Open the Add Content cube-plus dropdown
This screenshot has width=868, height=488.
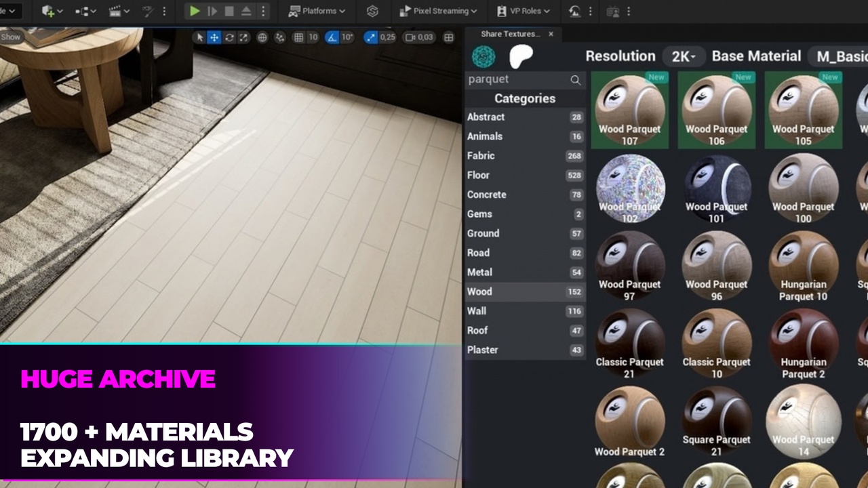click(52, 11)
